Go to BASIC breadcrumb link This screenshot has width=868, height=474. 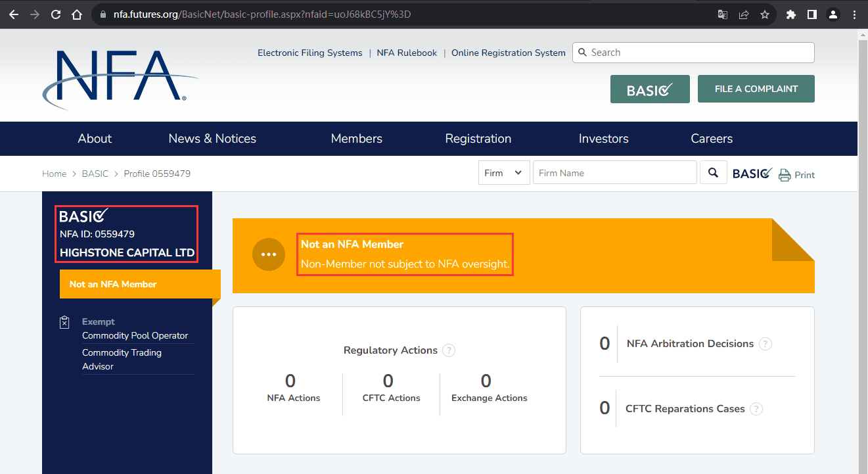(x=95, y=174)
